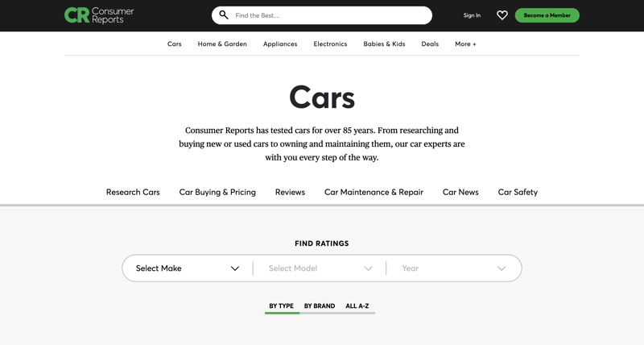
Task: Expand the More + menu
Action: (x=465, y=44)
